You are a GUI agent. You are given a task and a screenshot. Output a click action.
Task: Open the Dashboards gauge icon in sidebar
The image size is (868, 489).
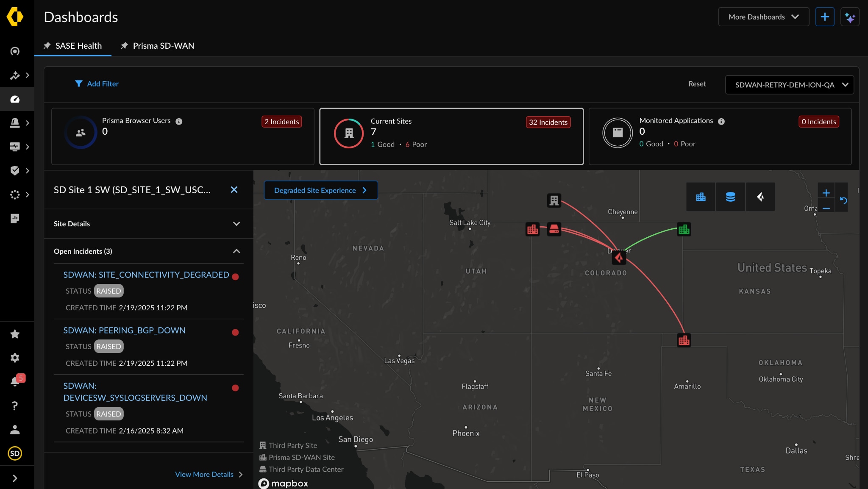click(x=16, y=99)
